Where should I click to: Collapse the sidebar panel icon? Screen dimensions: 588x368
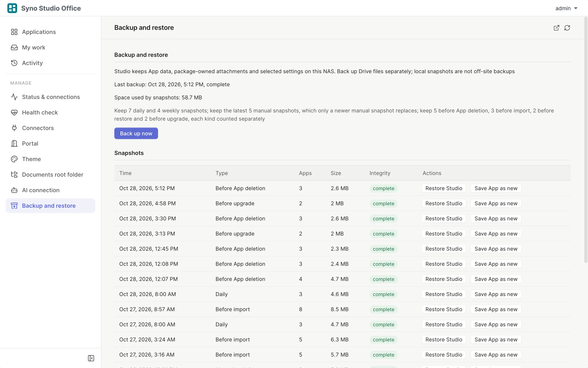[x=91, y=358]
